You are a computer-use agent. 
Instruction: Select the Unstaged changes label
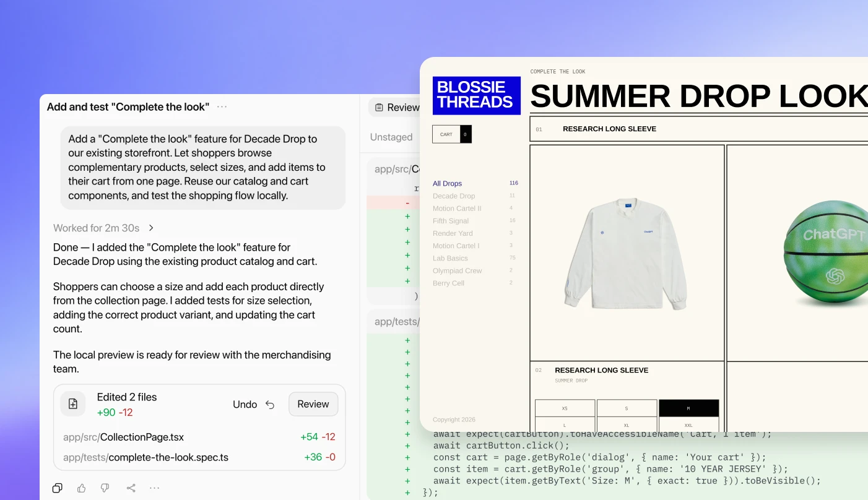(391, 137)
